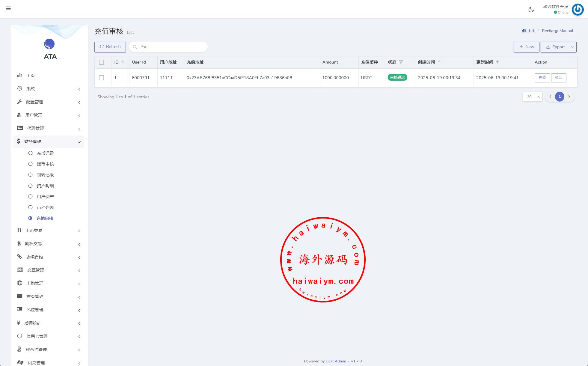588x366 pixels.
Task: Sort by ID column arrow icon
Action: point(123,62)
